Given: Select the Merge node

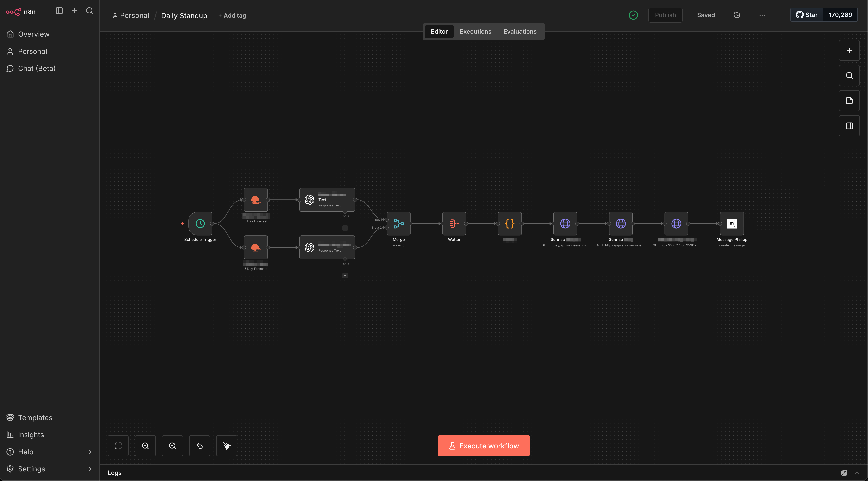Looking at the screenshot, I should [x=398, y=223].
